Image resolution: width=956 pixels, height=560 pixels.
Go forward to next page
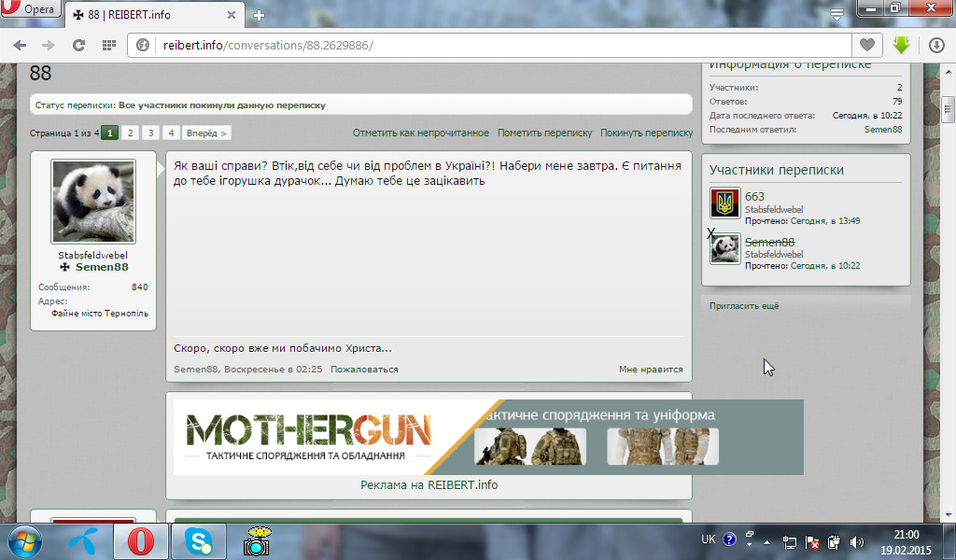click(x=49, y=45)
